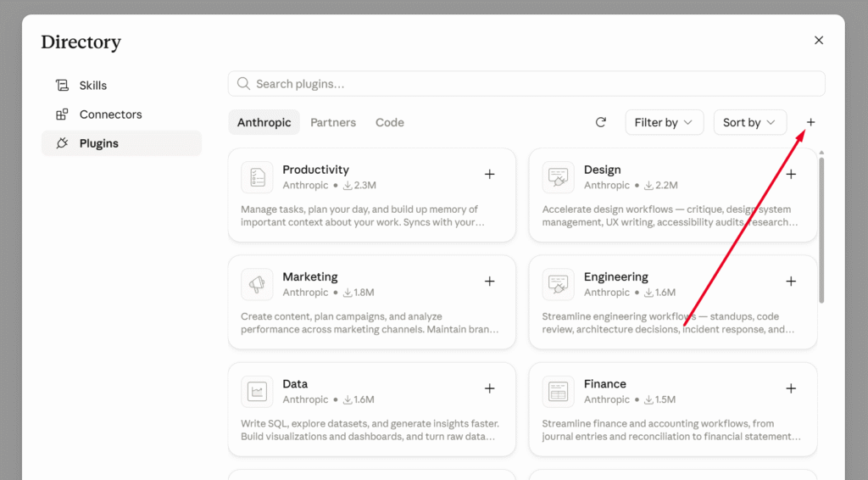The image size is (868, 480).
Task: Click 'Anthropic' author label under Finance
Action: (x=607, y=399)
